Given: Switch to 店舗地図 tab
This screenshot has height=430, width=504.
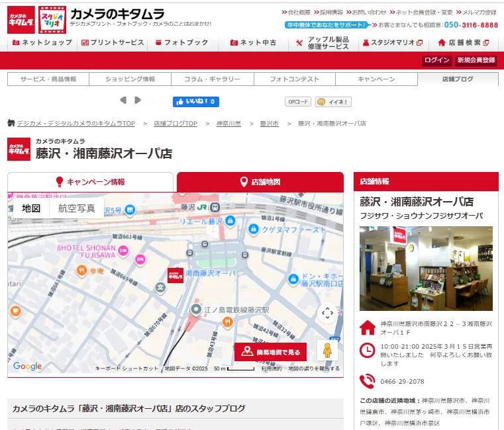Looking at the screenshot, I should 260,182.
